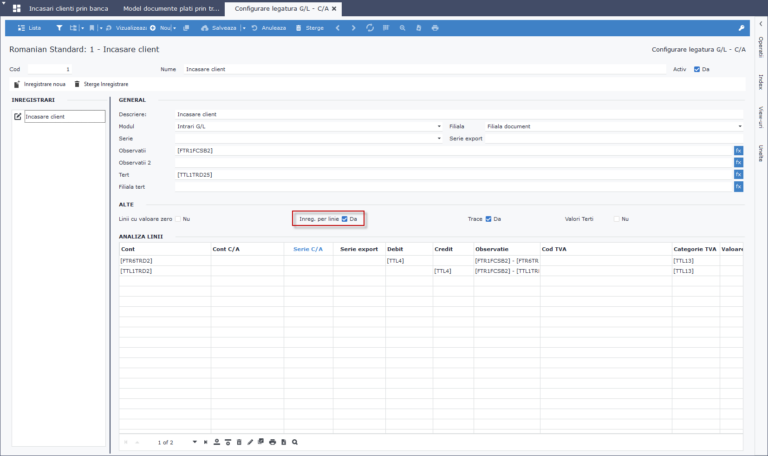
Task: Switch to Incasari clienti prin banca tab
Action: tap(69, 8)
